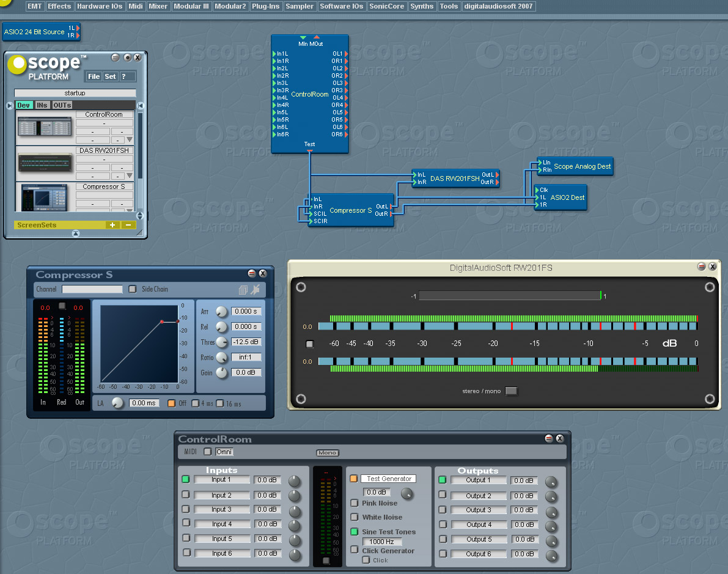Viewport: 728px width, 574px height.
Task: Click the Thres knob in Compressor S
Action: tap(222, 342)
